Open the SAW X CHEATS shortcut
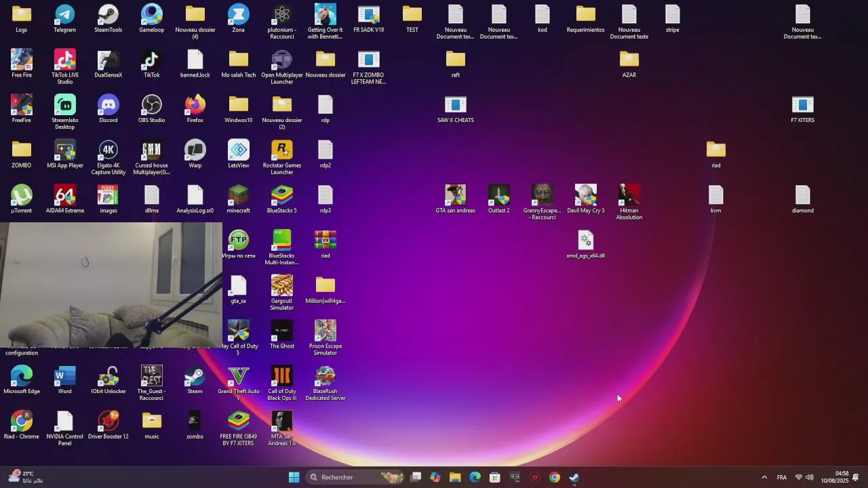868x488 pixels. point(456,108)
